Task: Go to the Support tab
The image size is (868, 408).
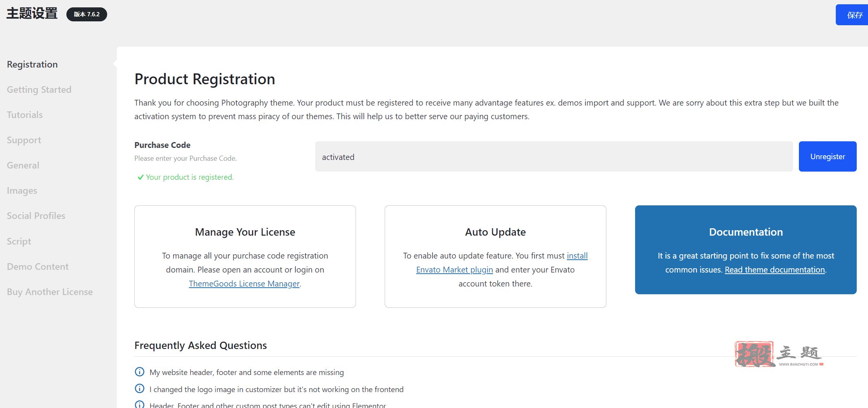Action: (x=24, y=140)
